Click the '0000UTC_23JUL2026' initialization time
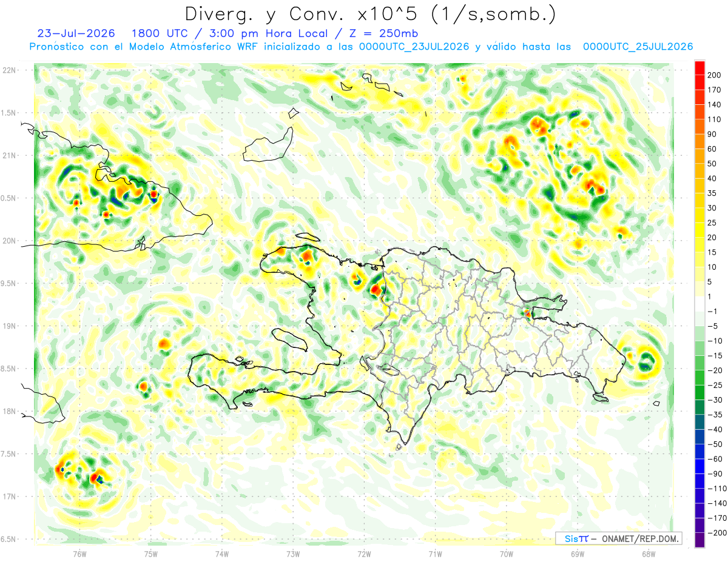 coord(414,47)
